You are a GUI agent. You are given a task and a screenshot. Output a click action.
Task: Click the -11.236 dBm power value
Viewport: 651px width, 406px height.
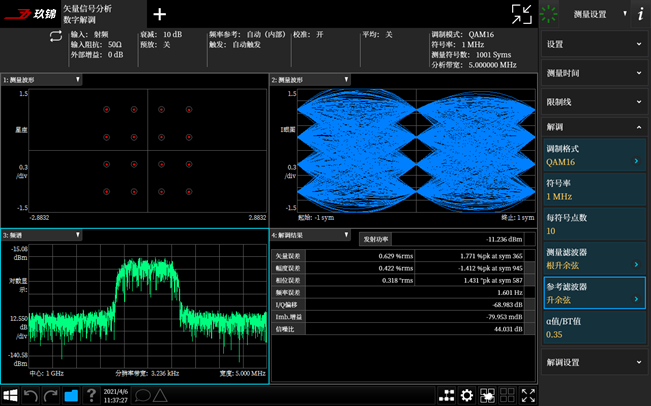[x=504, y=239]
